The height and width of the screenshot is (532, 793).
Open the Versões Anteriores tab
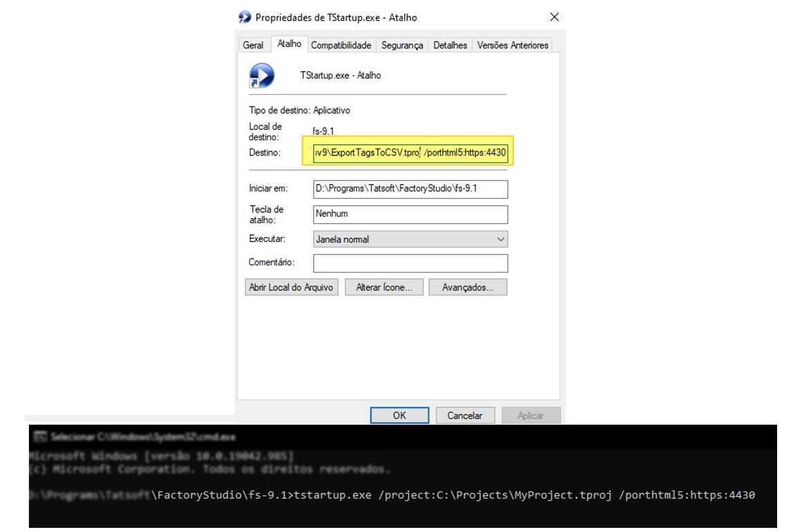click(513, 45)
